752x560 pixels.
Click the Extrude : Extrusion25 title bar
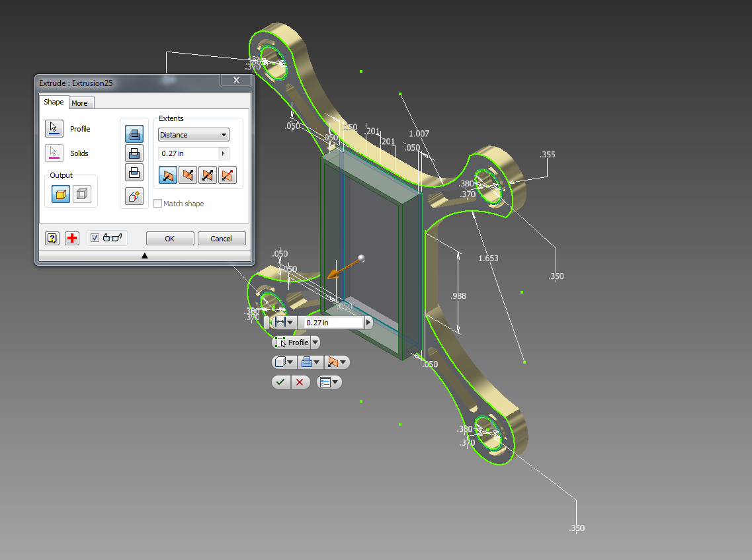tap(128, 83)
